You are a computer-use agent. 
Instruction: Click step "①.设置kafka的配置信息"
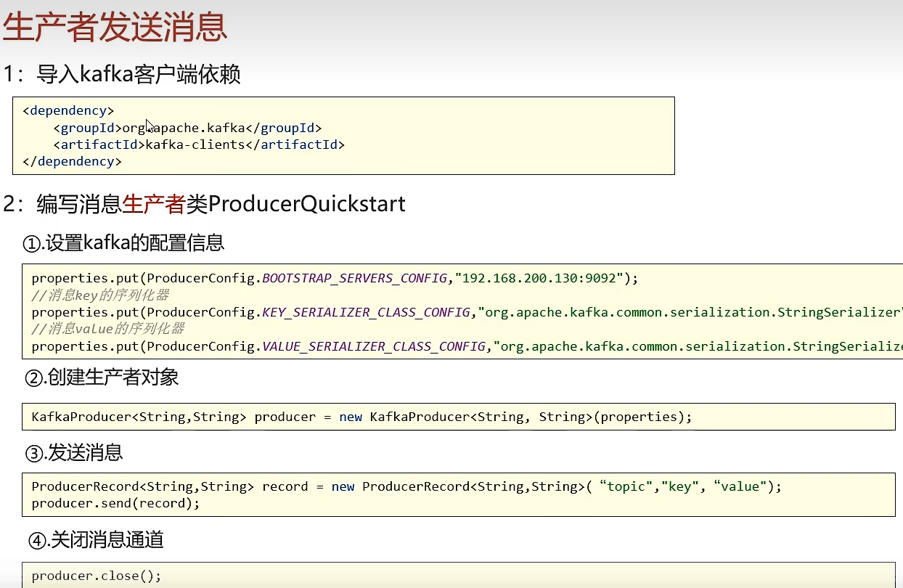124,242
